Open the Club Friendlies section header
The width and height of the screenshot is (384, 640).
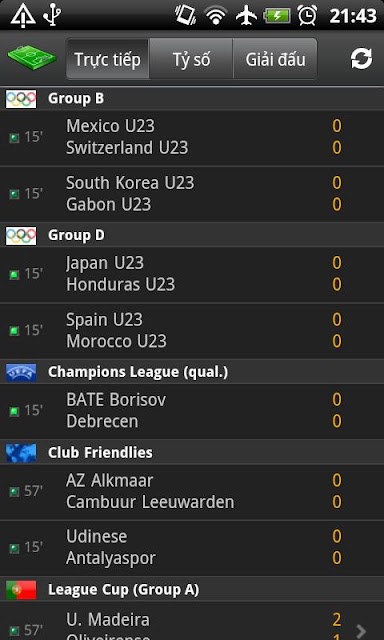coord(192,453)
